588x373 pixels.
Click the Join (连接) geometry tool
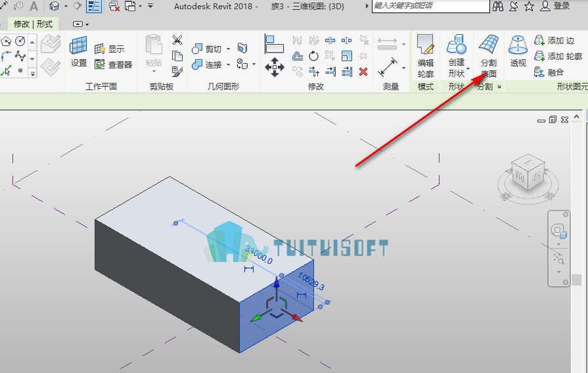click(x=207, y=64)
